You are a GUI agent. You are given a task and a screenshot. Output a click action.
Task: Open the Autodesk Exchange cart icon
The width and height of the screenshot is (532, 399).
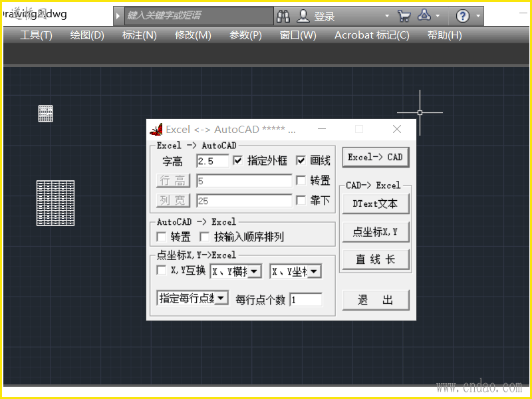[x=404, y=16]
